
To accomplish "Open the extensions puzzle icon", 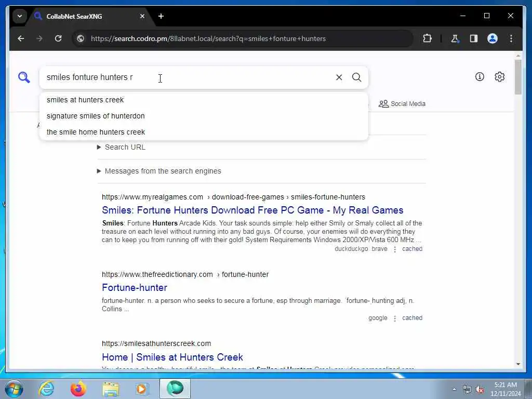I will coord(427,38).
